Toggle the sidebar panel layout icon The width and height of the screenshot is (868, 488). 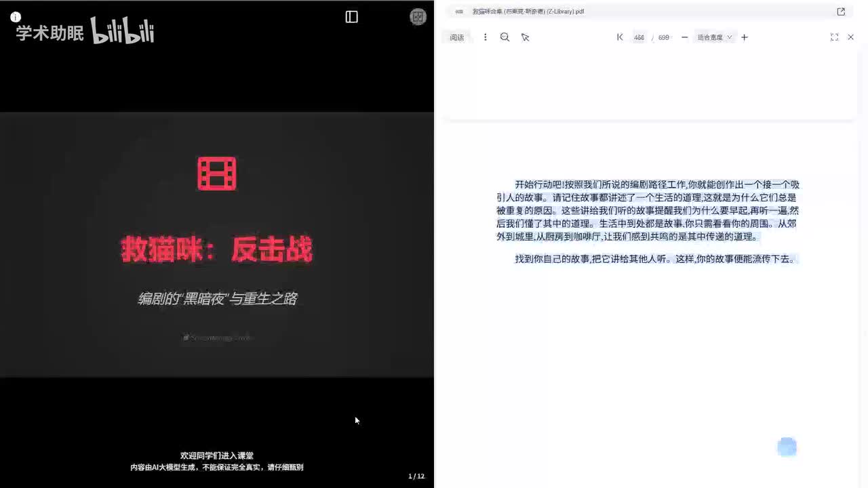click(x=351, y=17)
